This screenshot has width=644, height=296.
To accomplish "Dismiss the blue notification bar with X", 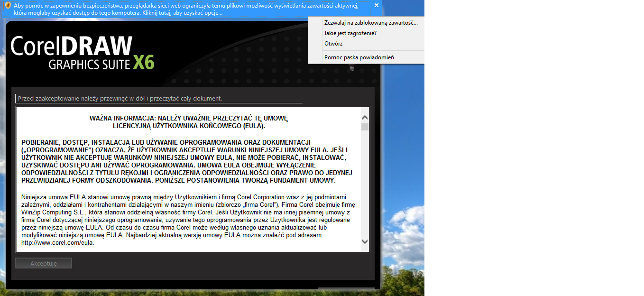I will click(x=376, y=6).
